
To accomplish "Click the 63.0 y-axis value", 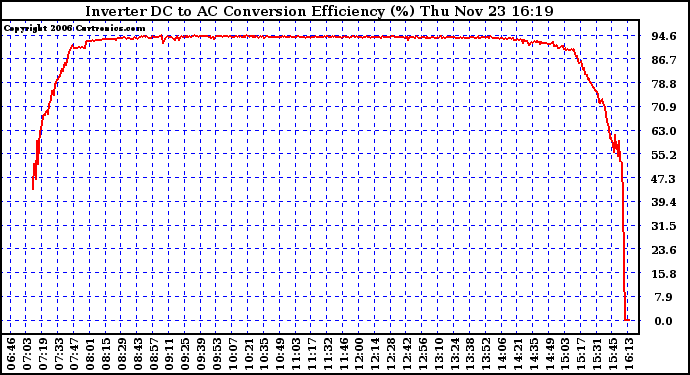I will 664,131.
